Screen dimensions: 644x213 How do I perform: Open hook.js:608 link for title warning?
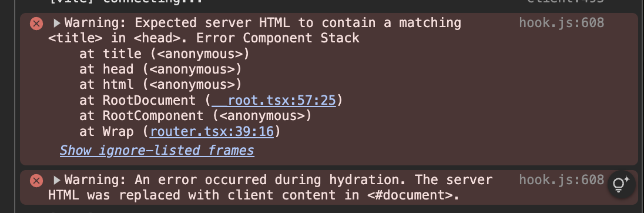(562, 22)
